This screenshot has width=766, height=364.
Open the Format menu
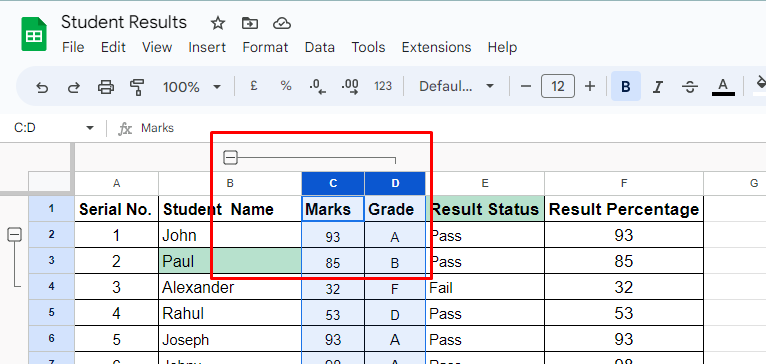pyautogui.click(x=265, y=47)
